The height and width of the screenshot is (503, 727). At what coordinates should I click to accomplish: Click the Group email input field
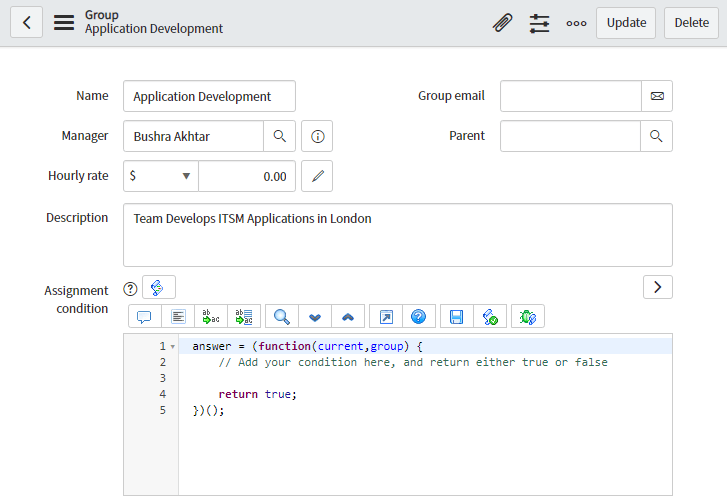(571, 96)
